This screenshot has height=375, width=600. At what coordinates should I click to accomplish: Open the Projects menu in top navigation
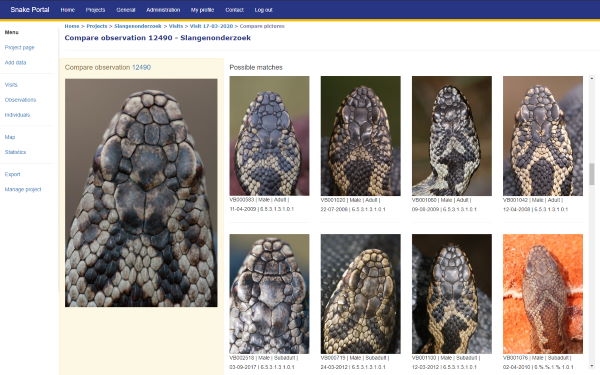click(x=95, y=10)
